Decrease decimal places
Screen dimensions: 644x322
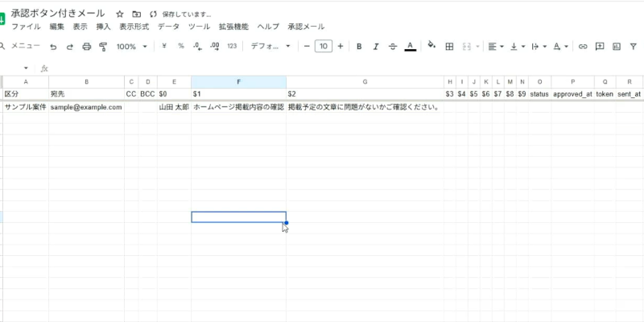pyautogui.click(x=197, y=47)
